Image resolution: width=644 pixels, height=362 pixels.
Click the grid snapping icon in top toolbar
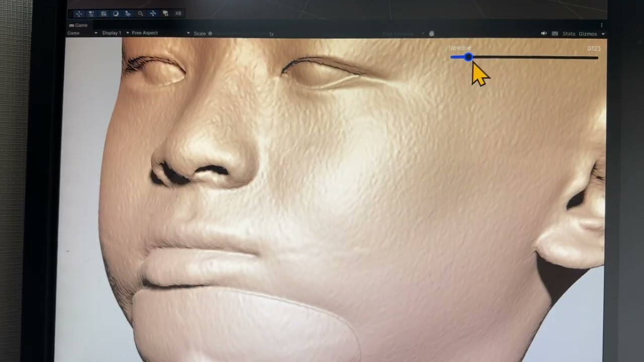coord(104,14)
